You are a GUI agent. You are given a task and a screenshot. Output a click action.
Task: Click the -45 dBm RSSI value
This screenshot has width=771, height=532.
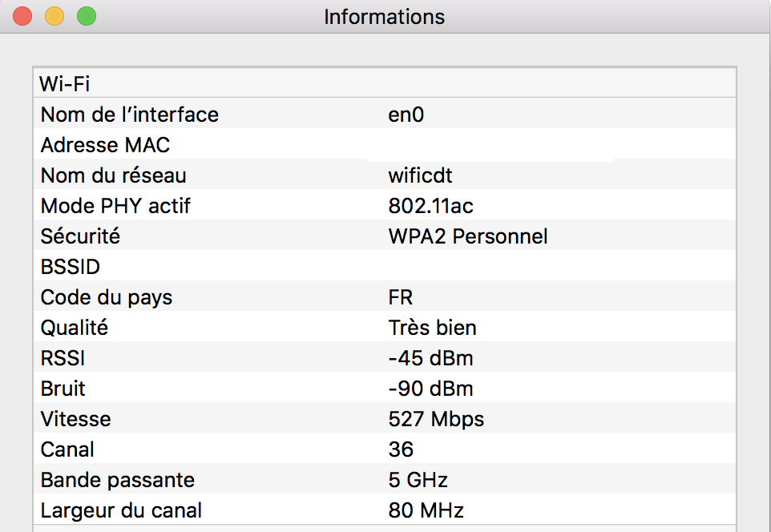click(x=430, y=358)
